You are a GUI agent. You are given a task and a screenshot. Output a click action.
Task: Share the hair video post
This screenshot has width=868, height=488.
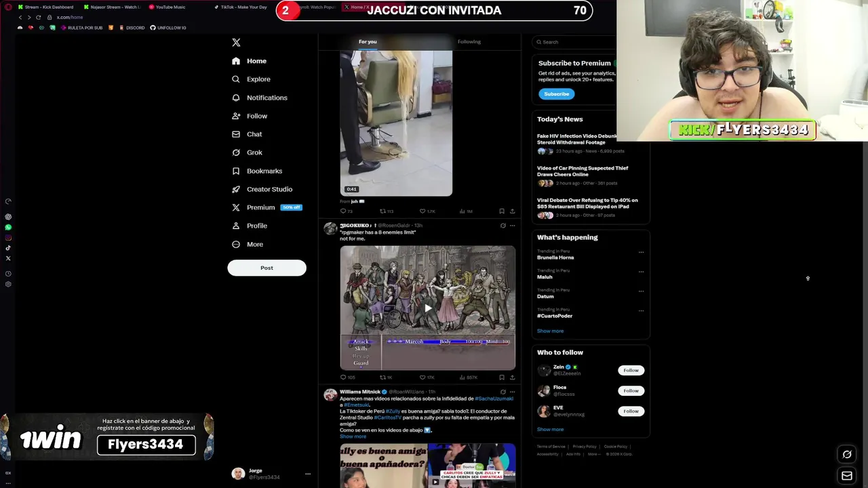point(512,211)
